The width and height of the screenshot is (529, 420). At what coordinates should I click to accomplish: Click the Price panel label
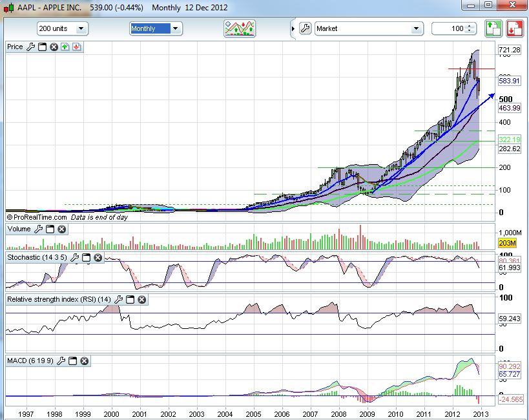(x=16, y=47)
